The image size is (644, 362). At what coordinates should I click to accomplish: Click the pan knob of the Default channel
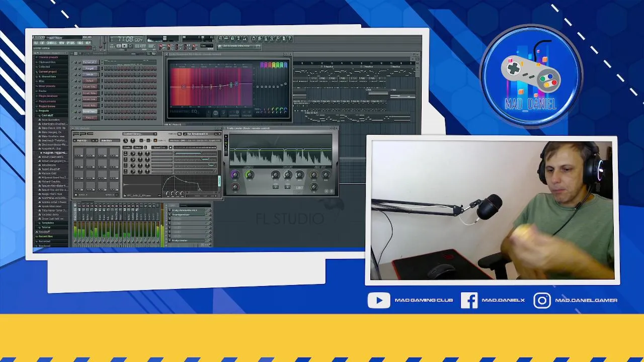tap(75, 81)
